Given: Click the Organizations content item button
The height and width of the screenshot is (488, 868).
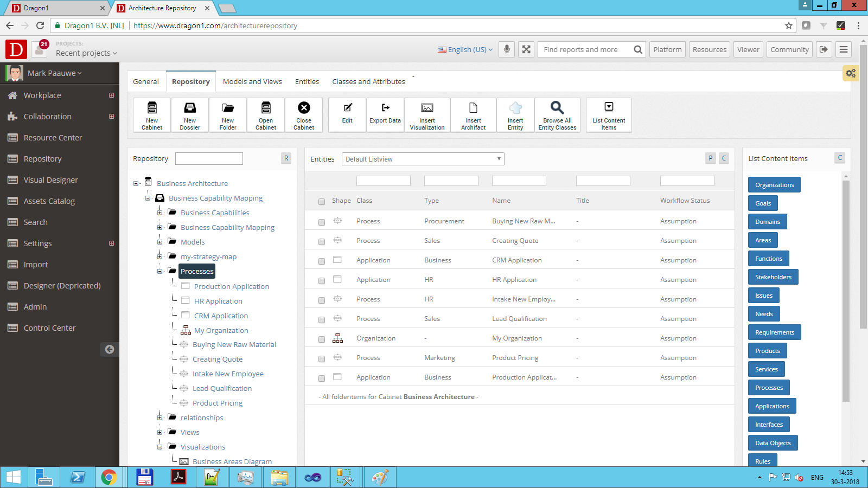Looking at the screenshot, I should [774, 185].
